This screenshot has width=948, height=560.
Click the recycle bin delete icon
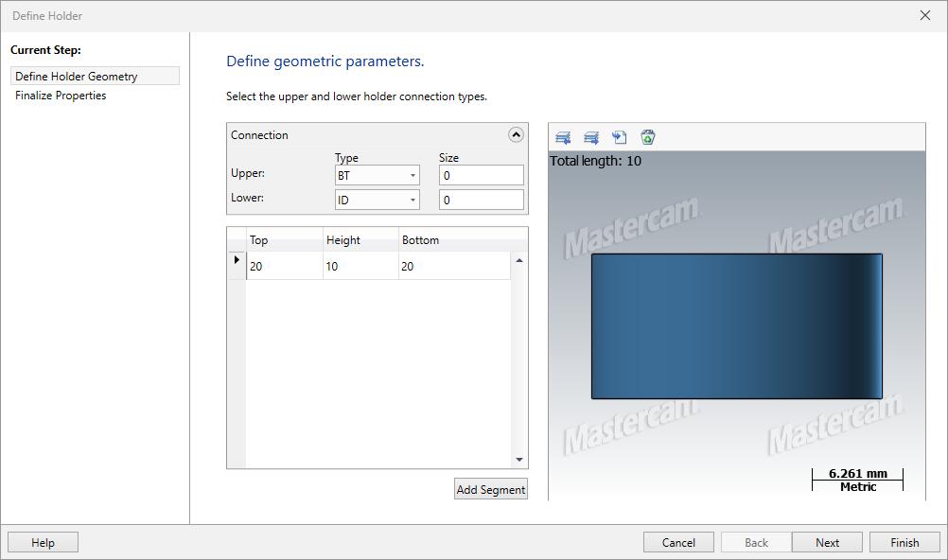(x=647, y=137)
